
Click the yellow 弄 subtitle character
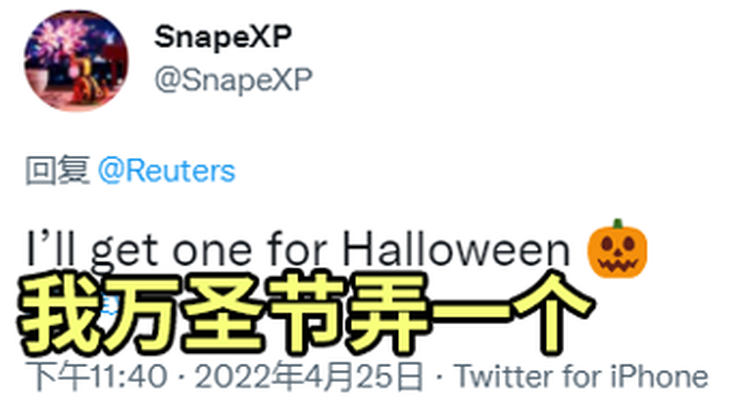(388, 313)
